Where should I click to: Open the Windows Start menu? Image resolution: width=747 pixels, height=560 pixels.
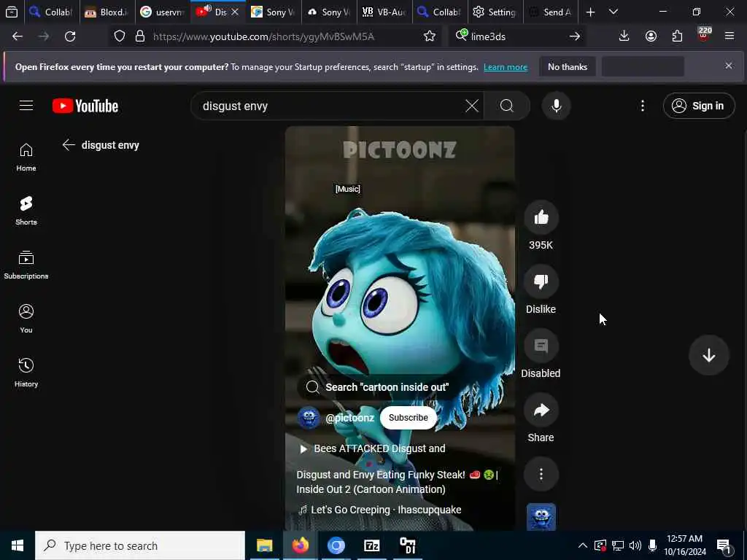tap(18, 545)
